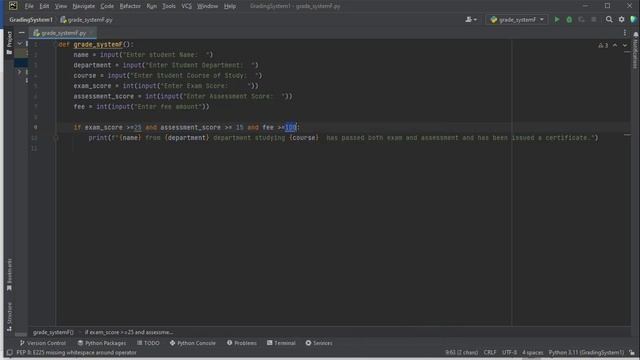Click if exam_score breadcrumb at editor bottom
Screen dimensions: 640x360
click(x=129, y=333)
